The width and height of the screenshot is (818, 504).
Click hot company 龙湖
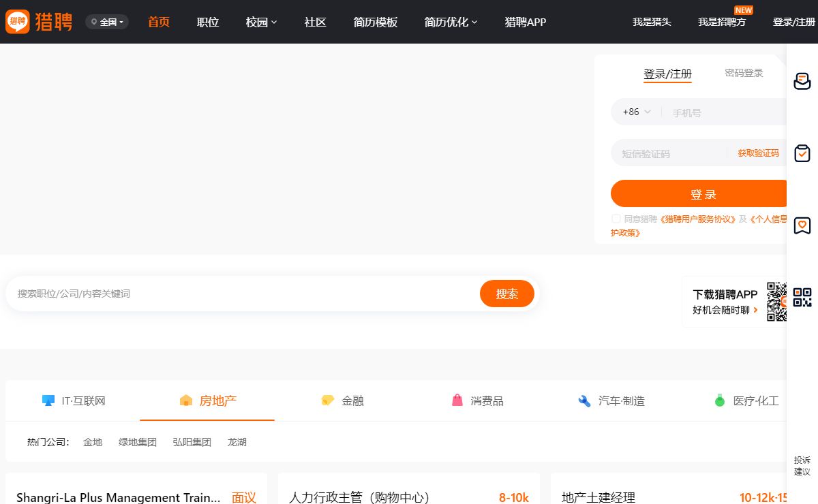237,442
